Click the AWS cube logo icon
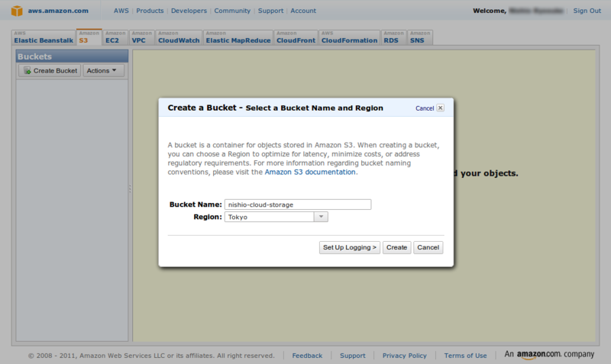 click(17, 11)
